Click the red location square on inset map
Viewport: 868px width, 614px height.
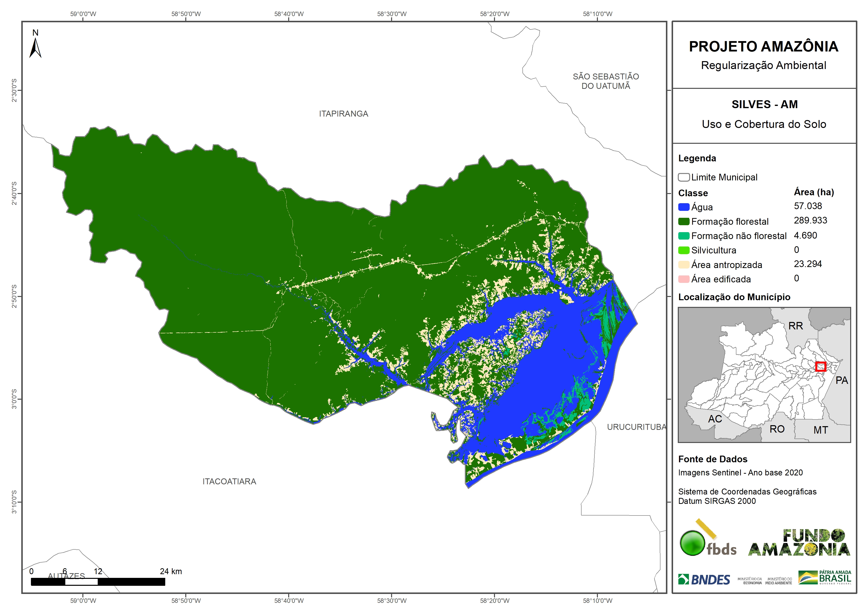[x=820, y=366]
